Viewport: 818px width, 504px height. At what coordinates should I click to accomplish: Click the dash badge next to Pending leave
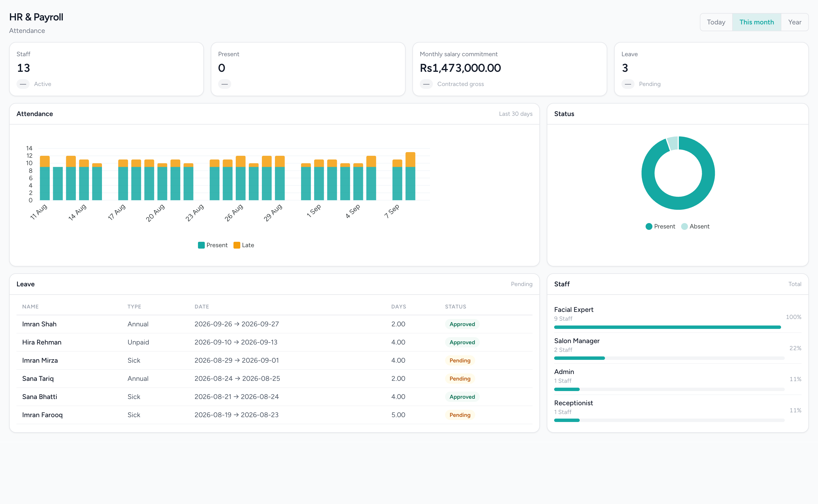(x=628, y=84)
